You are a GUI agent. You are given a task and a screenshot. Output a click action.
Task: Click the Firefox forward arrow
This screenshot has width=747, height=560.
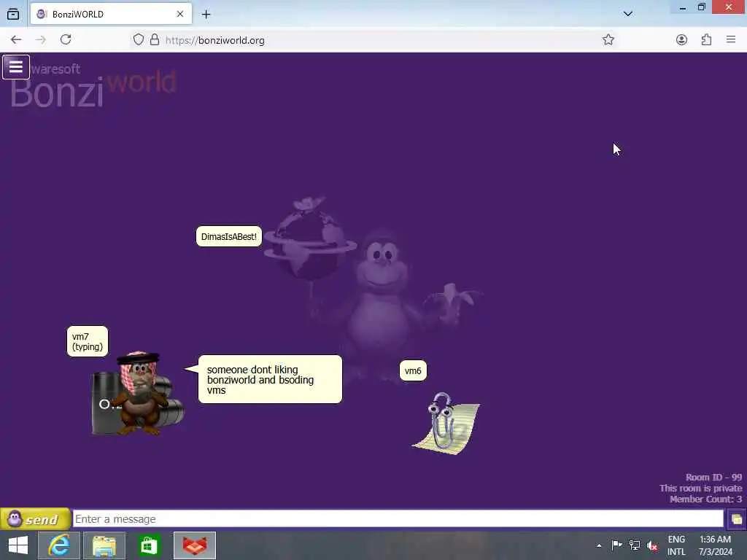click(x=41, y=39)
